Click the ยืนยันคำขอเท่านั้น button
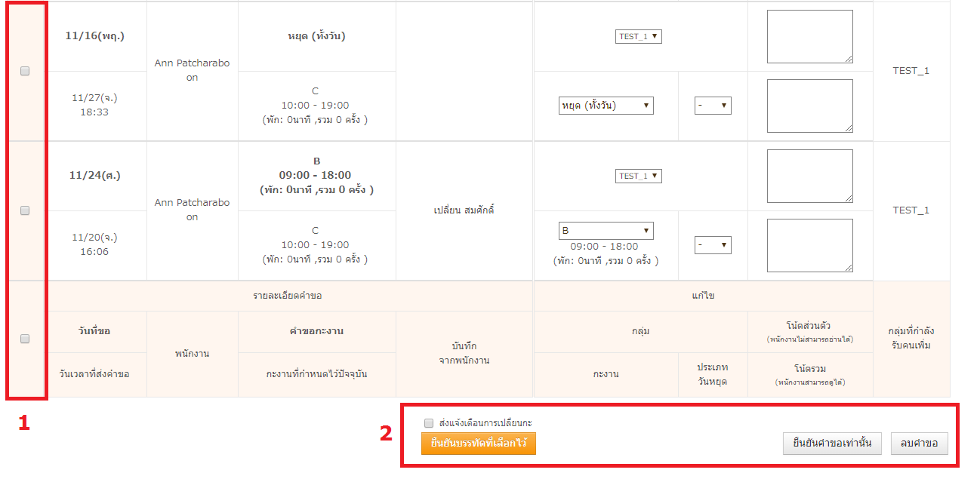 [831, 444]
